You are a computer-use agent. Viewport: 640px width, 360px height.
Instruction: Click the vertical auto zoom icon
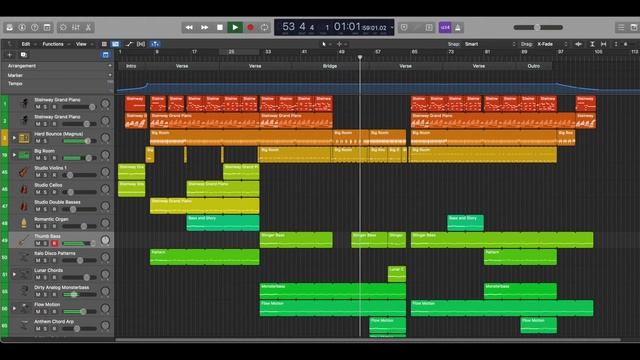(592, 44)
